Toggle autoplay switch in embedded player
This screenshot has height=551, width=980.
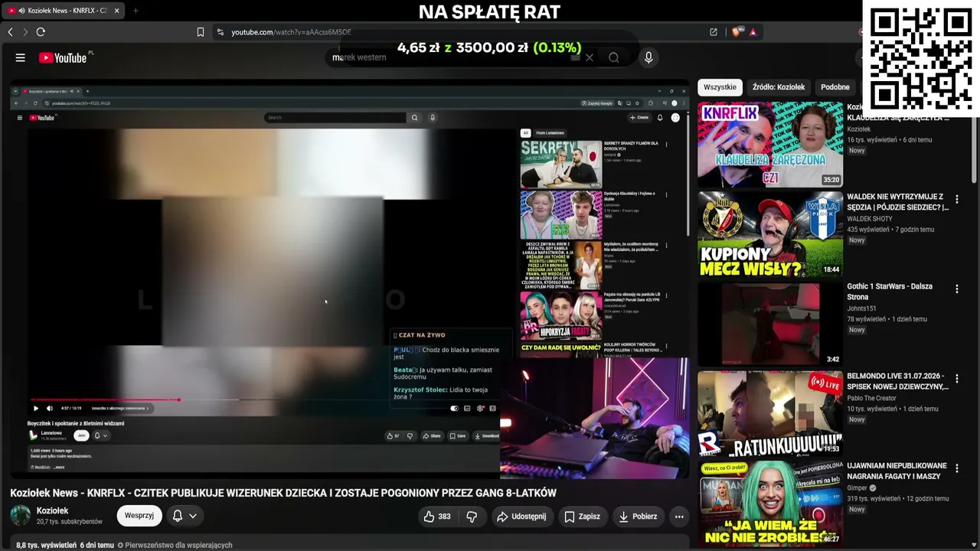[x=454, y=409]
